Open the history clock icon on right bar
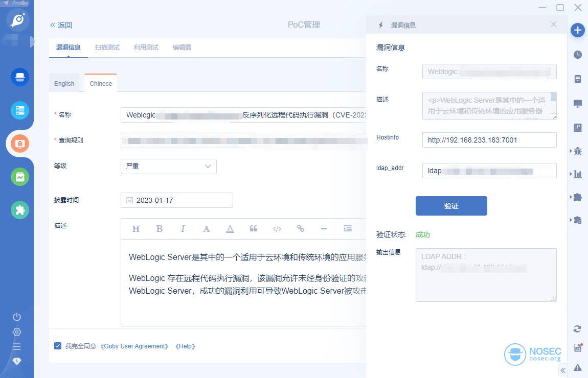Screen dimensions: 588x378 pos(577,55)
